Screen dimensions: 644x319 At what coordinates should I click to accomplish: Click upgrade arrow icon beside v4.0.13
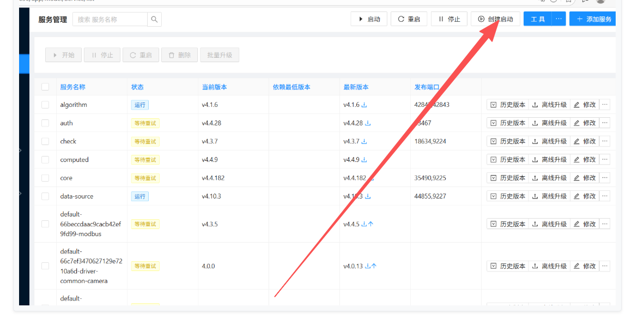(x=374, y=266)
